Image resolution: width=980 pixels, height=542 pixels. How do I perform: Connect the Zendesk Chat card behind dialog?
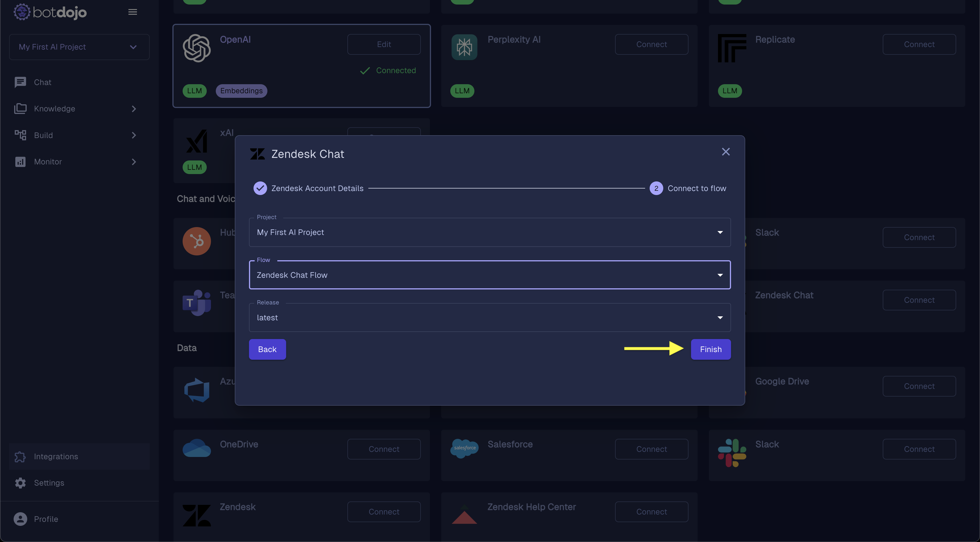919,300
